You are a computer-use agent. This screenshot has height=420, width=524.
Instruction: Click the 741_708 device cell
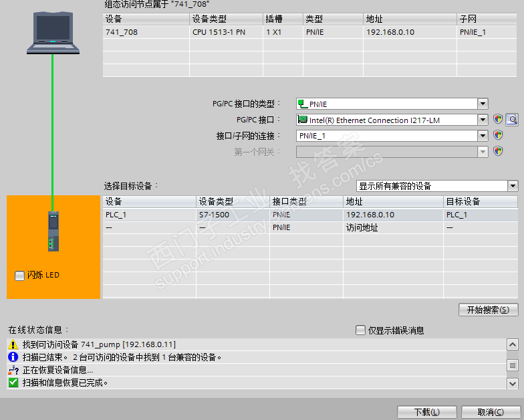click(146, 32)
